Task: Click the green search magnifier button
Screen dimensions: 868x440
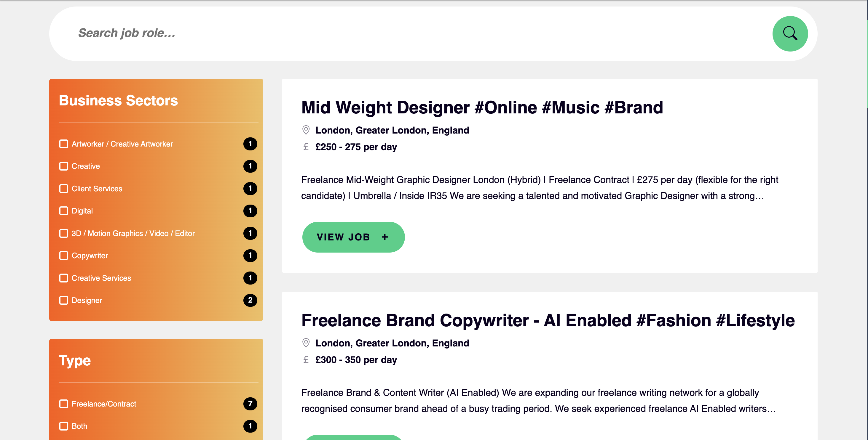Action: point(790,34)
